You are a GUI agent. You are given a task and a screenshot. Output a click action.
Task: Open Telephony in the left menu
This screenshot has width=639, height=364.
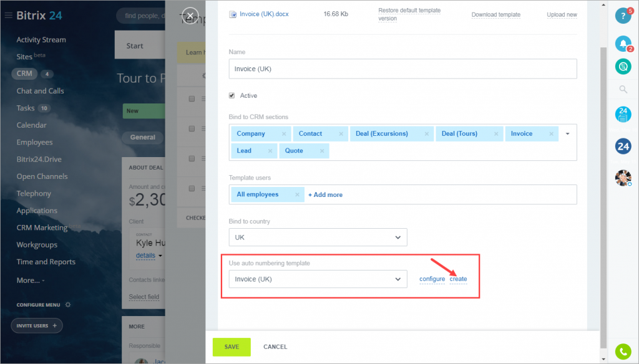pyautogui.click(x=34, y=194)
